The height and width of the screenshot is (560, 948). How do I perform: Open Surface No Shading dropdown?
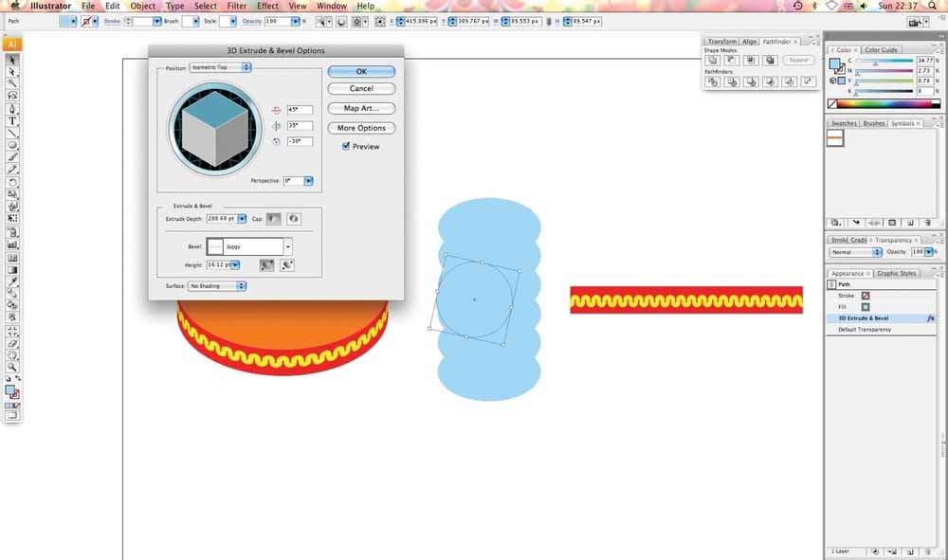coord(217,286)
